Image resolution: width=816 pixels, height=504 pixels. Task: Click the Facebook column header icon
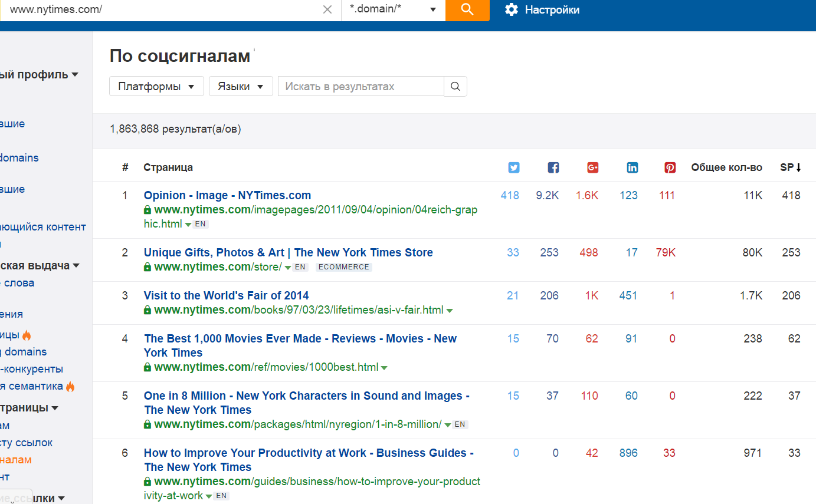pyautogui.click(x=553, y=167)
